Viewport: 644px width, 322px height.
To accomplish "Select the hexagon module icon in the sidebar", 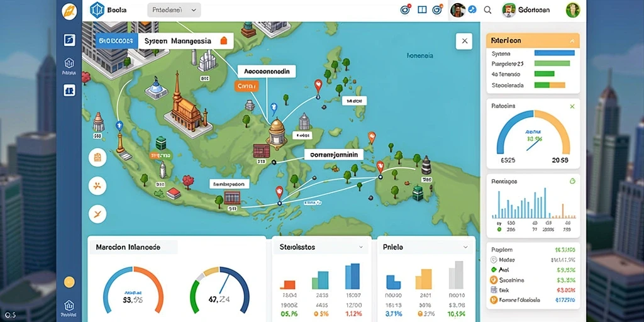I will pos(69,63).
